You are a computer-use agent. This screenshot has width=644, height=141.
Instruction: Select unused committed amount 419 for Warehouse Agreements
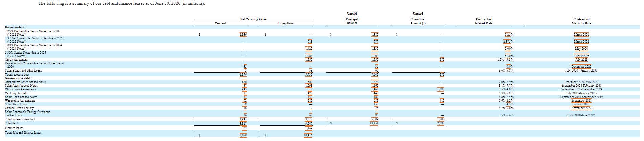[x=442, y=101]
